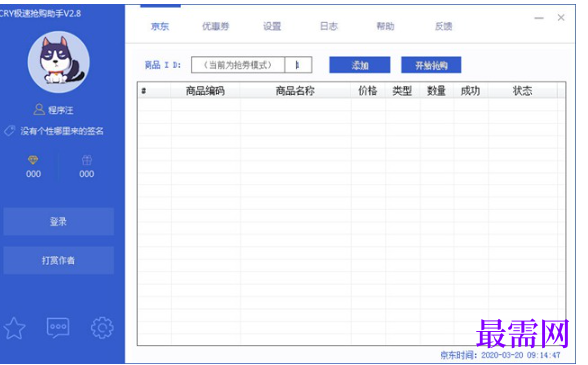Click the 成功 column header

(x=470, y=91)
